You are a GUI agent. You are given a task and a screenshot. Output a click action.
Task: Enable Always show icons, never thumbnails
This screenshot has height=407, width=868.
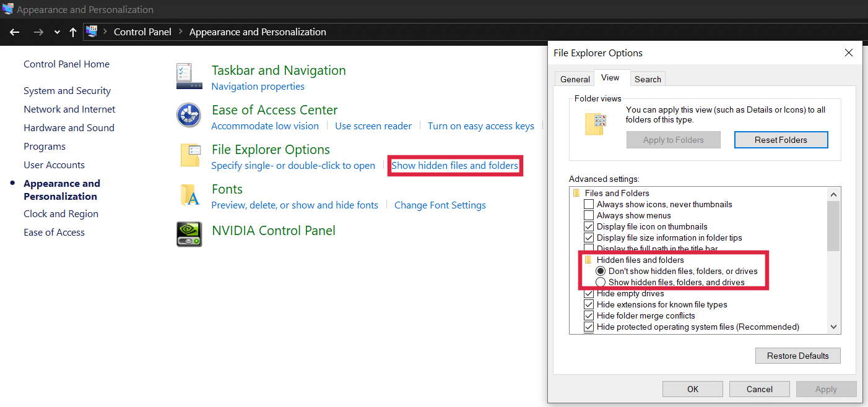pyautogui.click(x=588, y=204)
